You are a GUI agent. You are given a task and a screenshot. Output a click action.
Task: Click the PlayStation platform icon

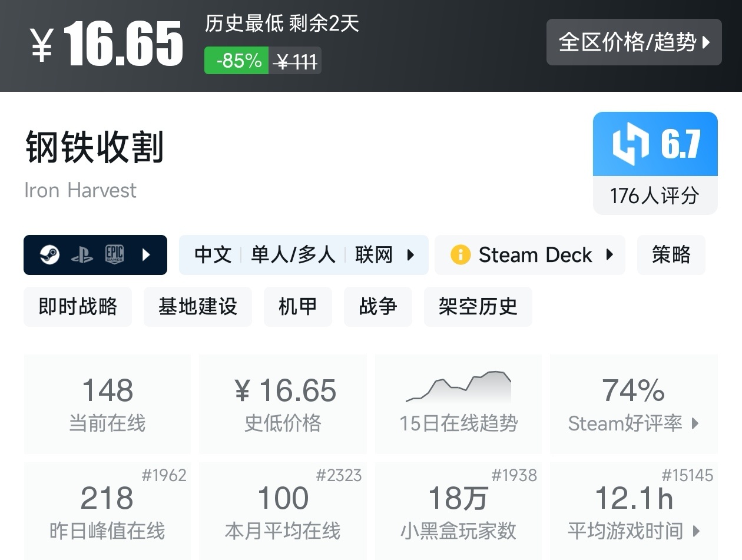tap(83, 255)
